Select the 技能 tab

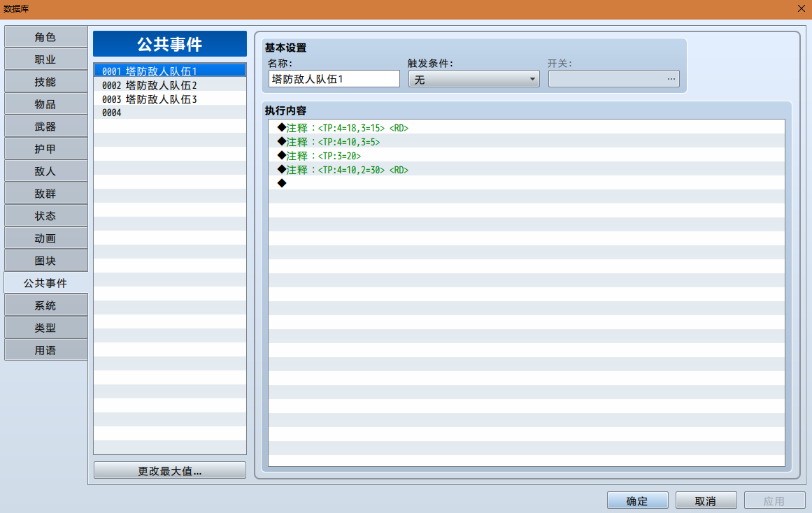click(45, 82)
